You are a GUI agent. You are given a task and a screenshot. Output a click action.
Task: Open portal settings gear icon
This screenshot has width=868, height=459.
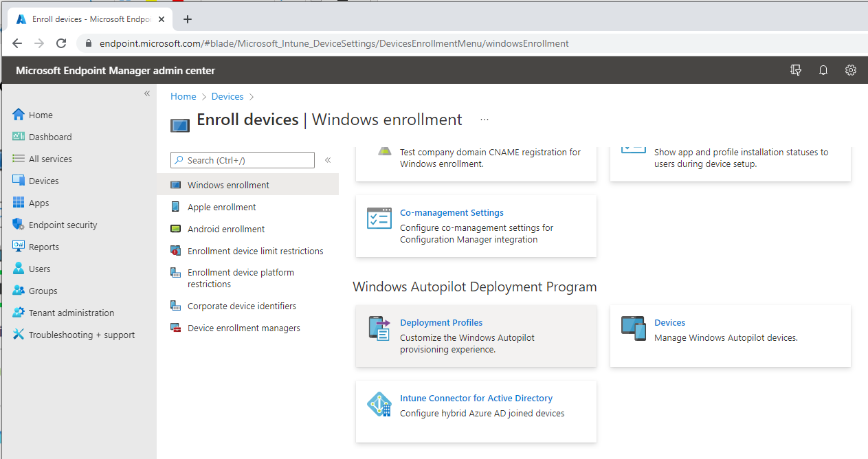(x=851, y=70)
